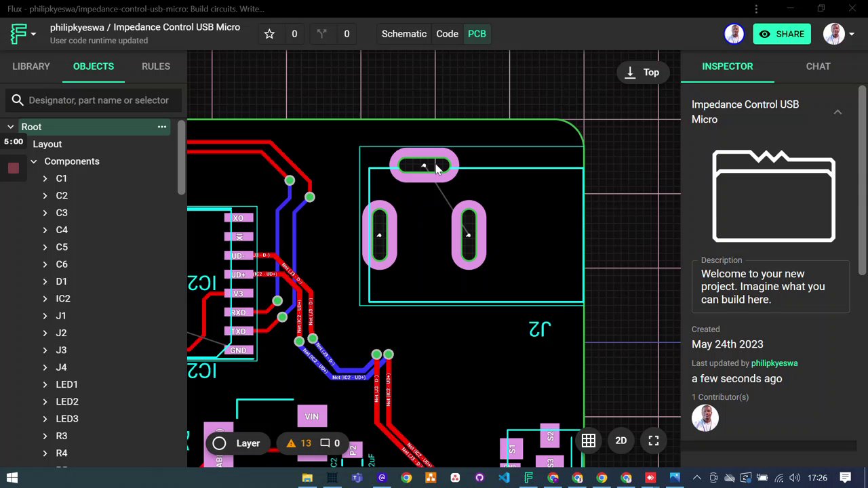Click the fork icon beside the star count
This screenshot has height=488, width=868.
322,34
